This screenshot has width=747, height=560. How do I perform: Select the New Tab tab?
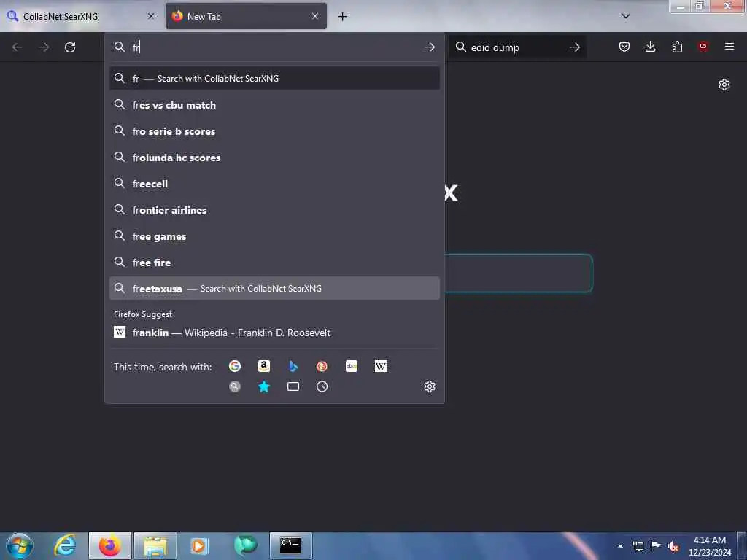tap(246, 16)
